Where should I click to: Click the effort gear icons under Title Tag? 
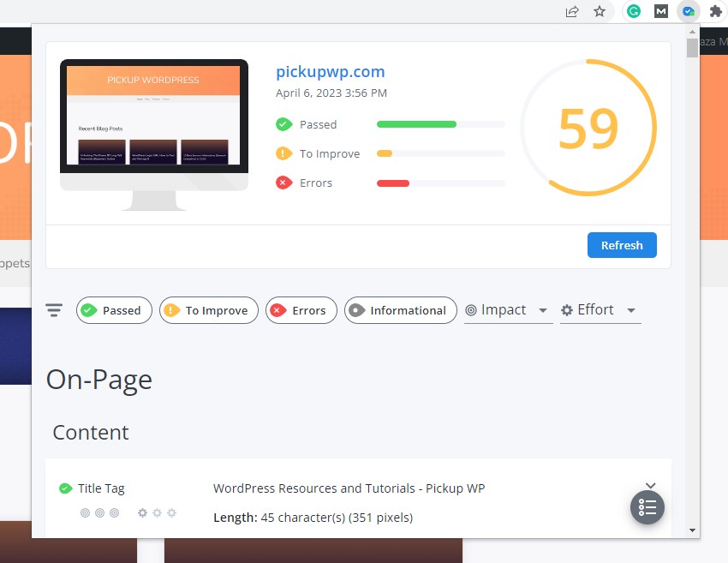tap(157, 512)
